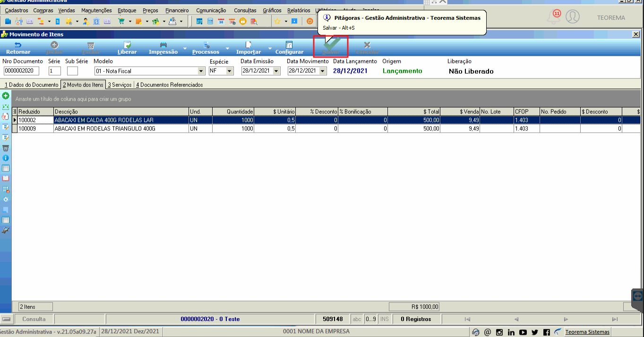Click the Nro Documento input field
This screenshot has width=644, height=337.
(21, 71)
